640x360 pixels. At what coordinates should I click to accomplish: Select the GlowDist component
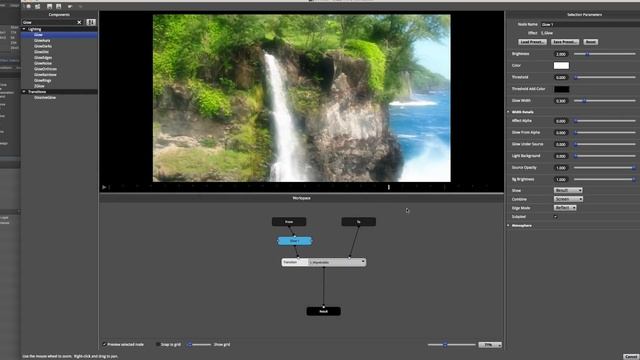coord(41,52)
